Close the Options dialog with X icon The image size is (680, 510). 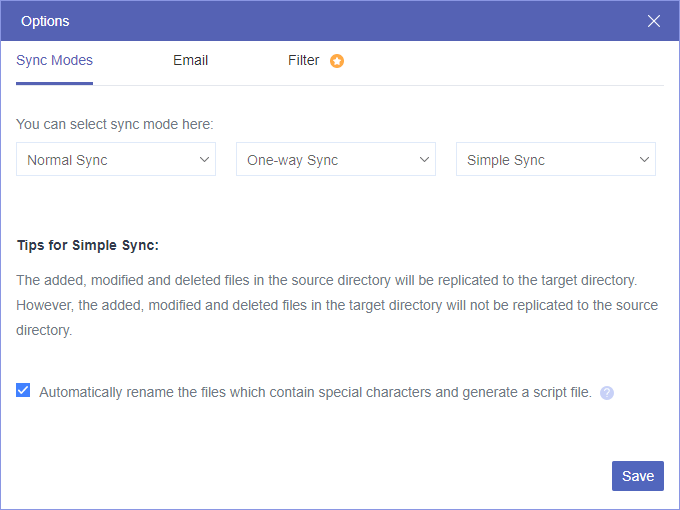pos(654,21)
